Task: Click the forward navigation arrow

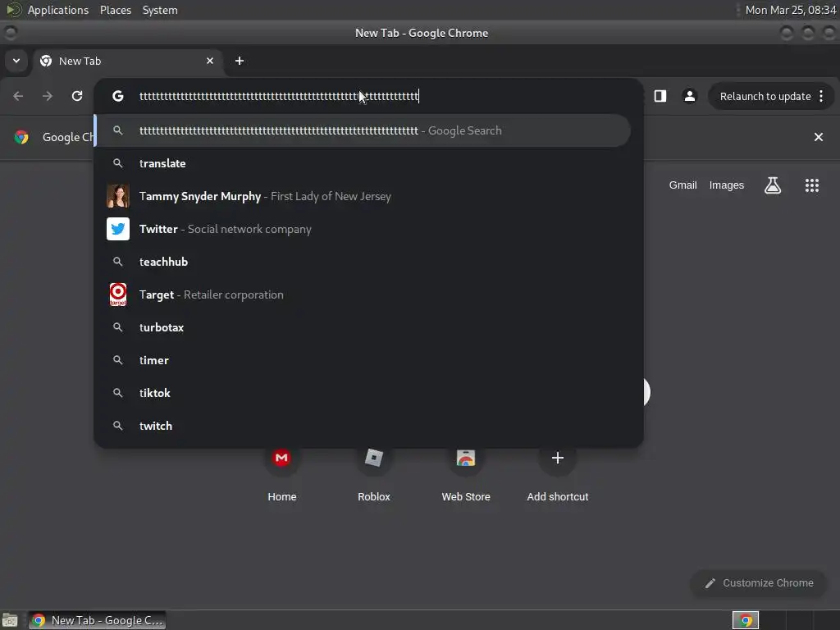Action: [x=48, y=96]
